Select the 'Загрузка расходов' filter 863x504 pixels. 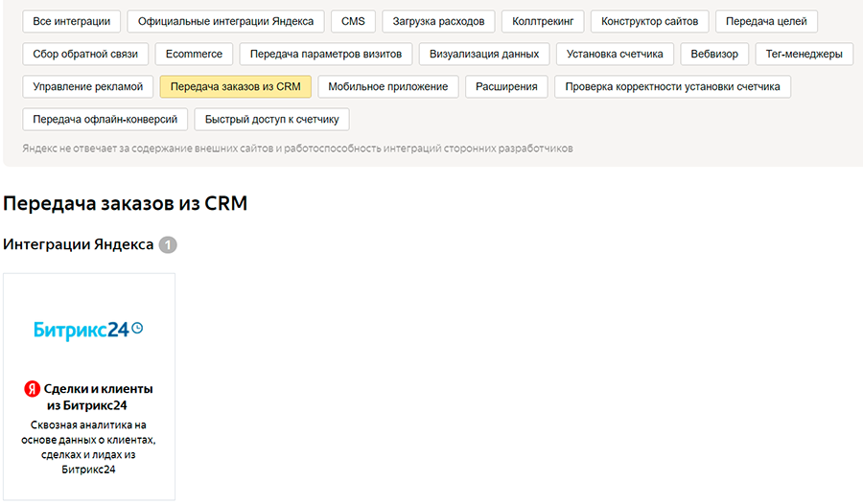point(439,21)
